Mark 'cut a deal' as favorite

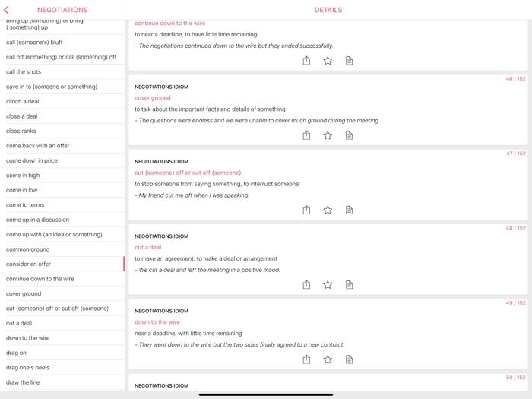coord(328,284)
